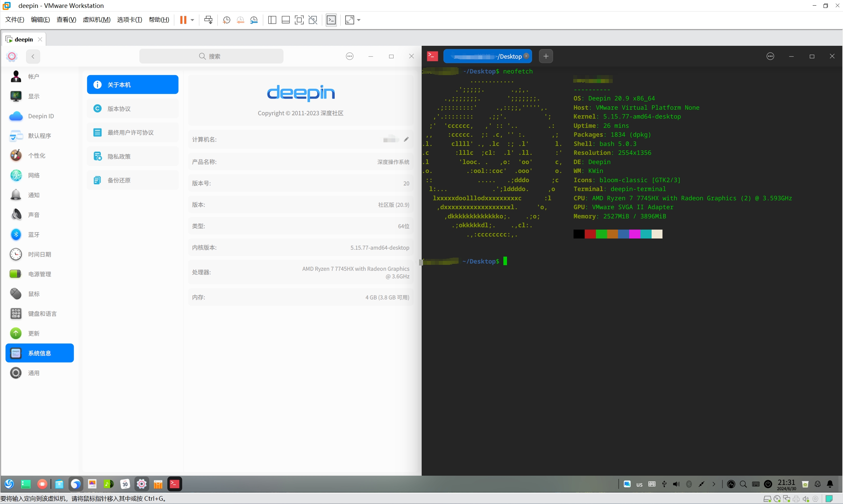Edit the computer name with the pencil icon
The height and width of the screenshot is (504, 843).
(406, 139)
